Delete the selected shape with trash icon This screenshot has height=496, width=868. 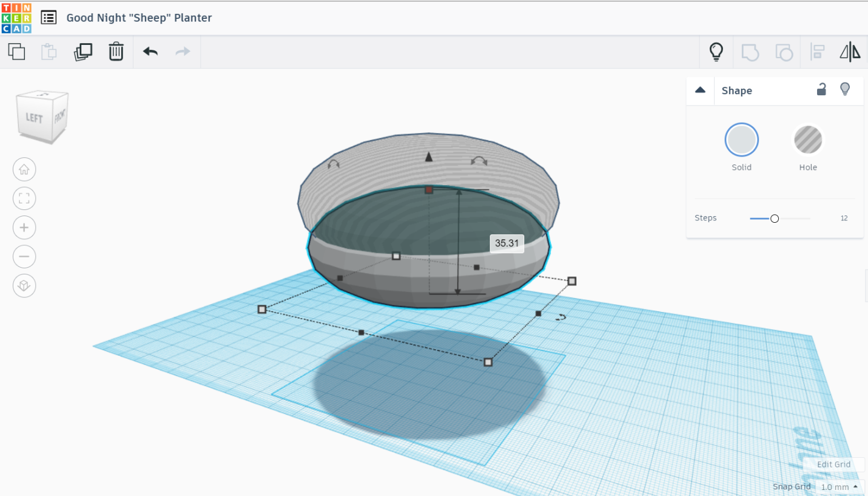116,52
